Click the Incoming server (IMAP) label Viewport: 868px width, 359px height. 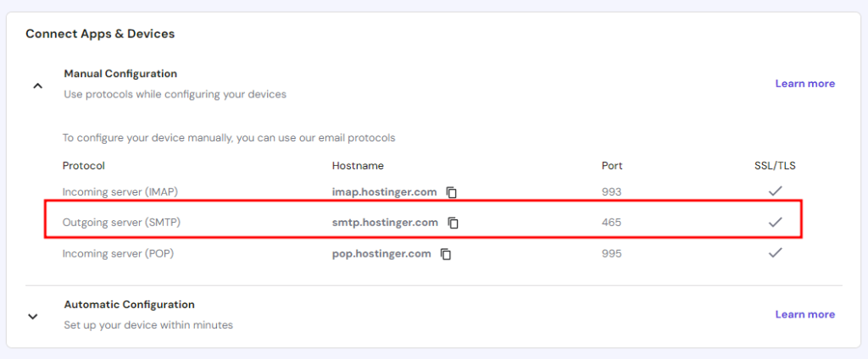120,192
